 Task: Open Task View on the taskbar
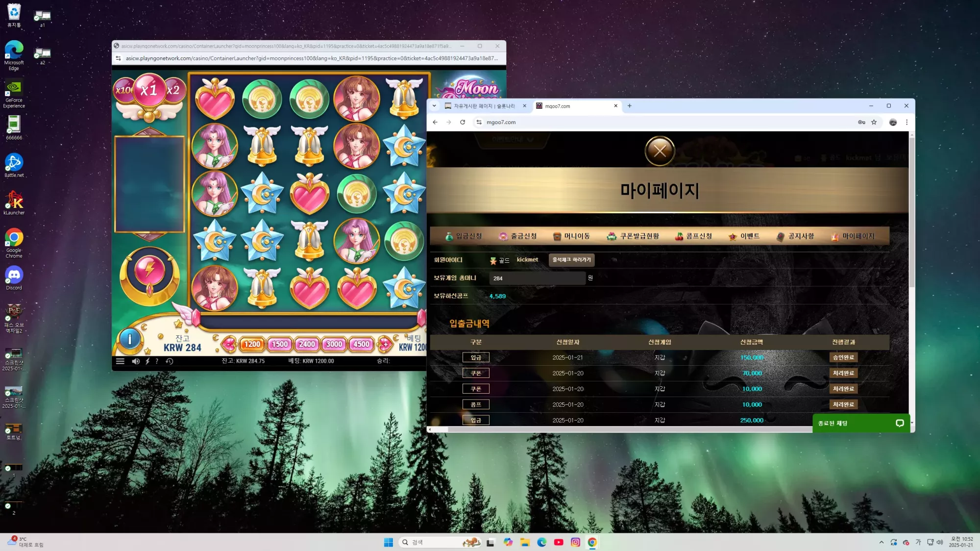click(490, 542)
